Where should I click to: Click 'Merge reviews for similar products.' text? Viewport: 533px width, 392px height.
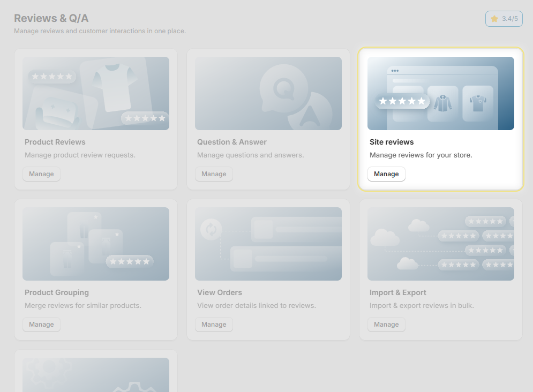[x=83, y=306]
